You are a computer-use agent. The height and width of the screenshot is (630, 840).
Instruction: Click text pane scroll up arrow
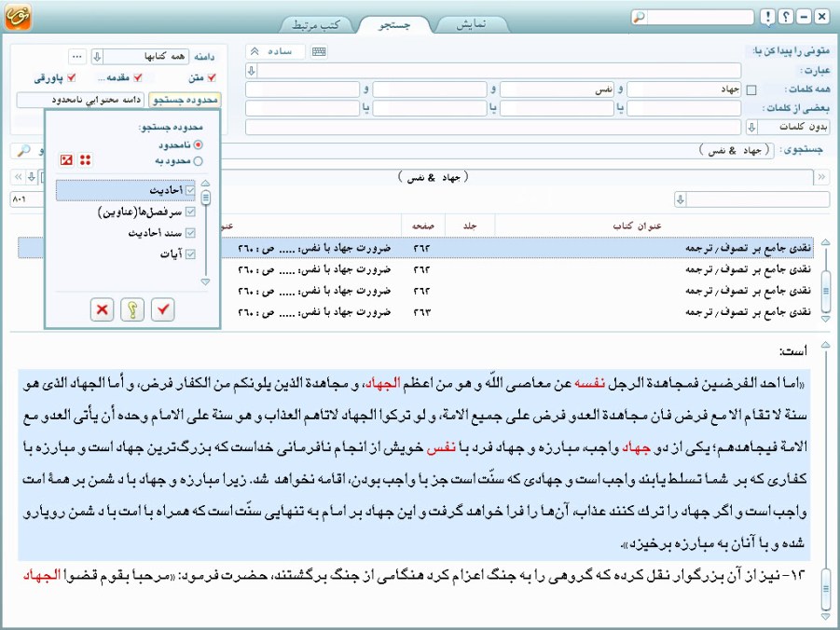pos(825,345)
